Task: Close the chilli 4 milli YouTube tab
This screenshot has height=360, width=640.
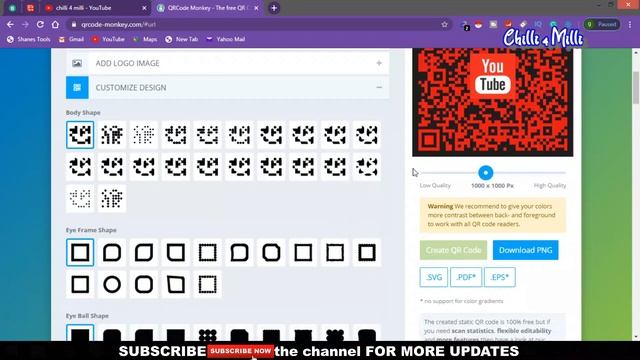Action: tap(144, 8)
